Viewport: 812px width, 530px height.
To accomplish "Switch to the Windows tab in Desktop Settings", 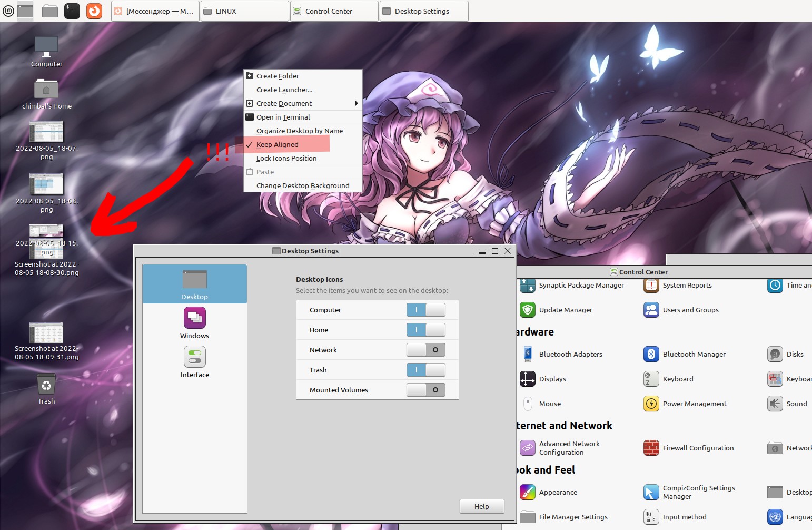I will [195, 323].
